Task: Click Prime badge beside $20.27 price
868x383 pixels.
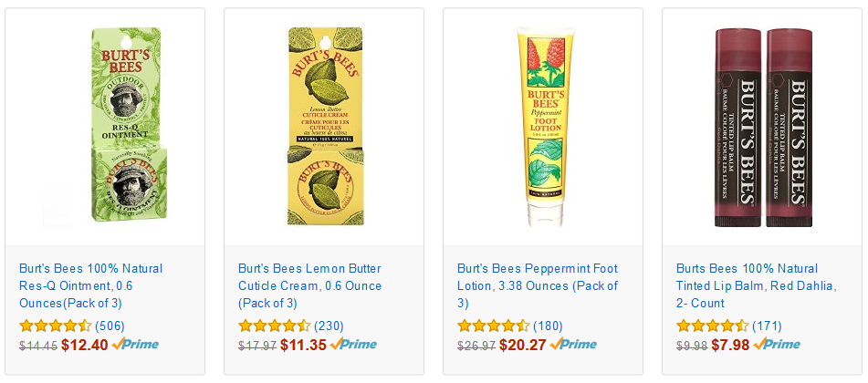Action: click(x=573, y=345)
